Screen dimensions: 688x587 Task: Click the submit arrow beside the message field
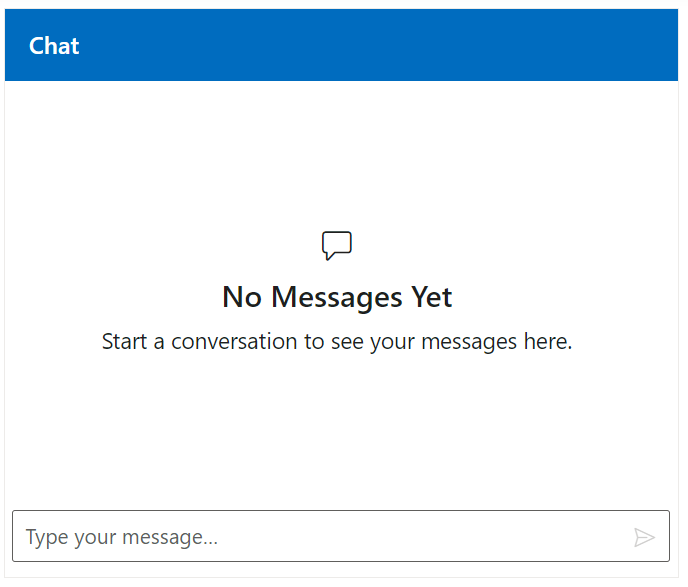pyautogui.click(x=644, y=538)
